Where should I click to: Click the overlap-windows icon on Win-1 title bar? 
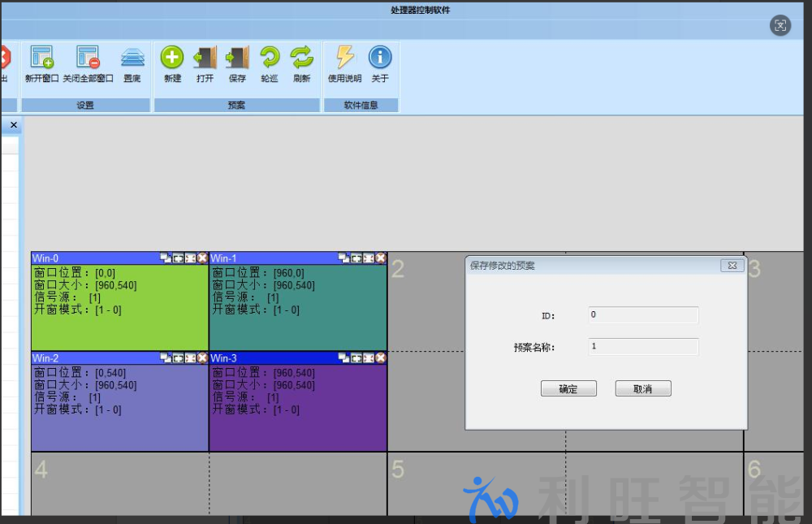click(x=343, y=258)
